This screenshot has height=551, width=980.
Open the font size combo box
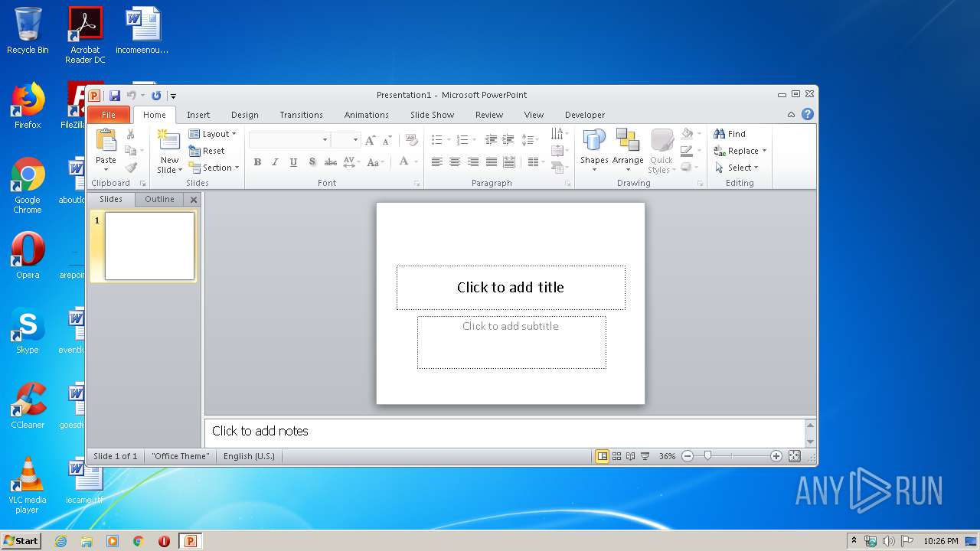coord(345,140)
